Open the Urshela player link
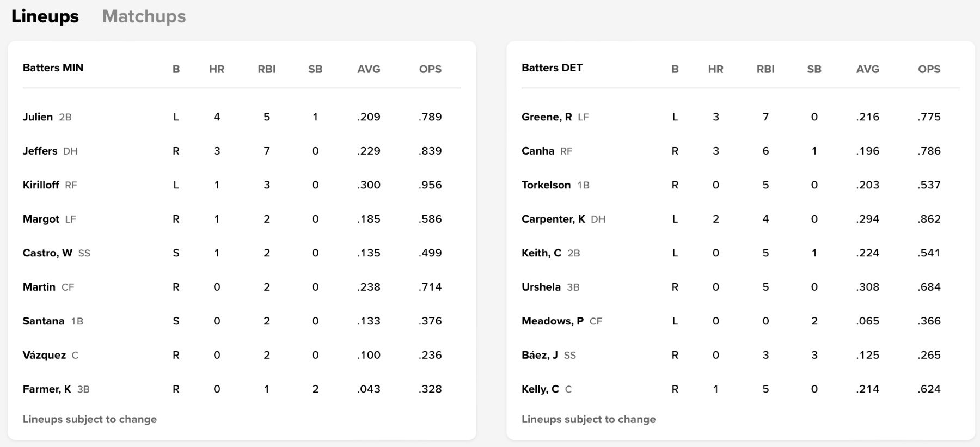 [541, 287]
